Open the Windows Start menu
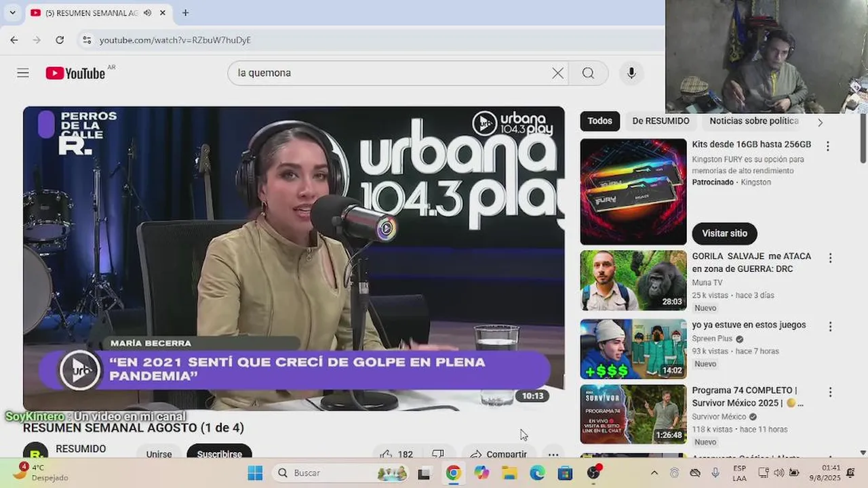Image resolution: width=868 pixels, height=488 pixels. click(255, 473)
